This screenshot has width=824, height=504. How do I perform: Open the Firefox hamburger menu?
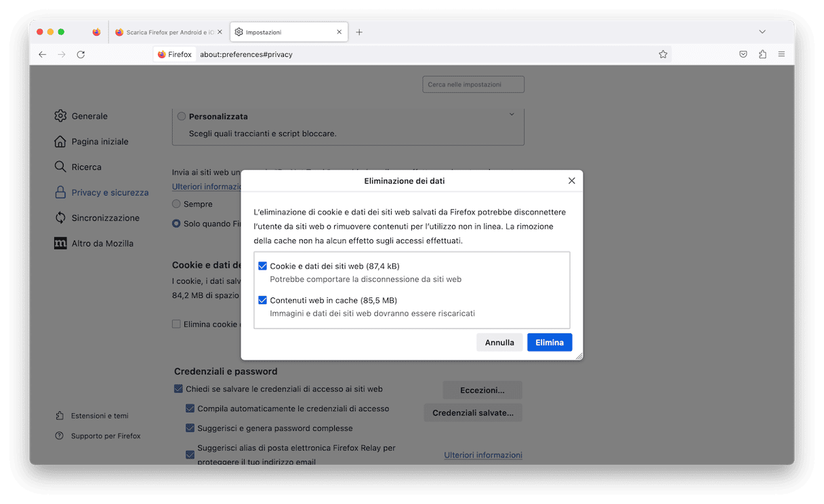[781, 54]
